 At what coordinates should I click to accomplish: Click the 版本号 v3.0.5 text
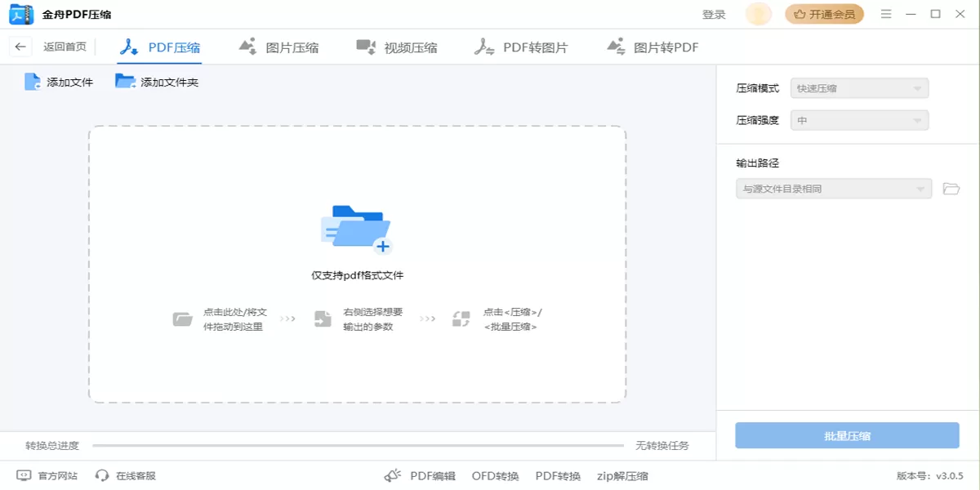coord(930,475)
